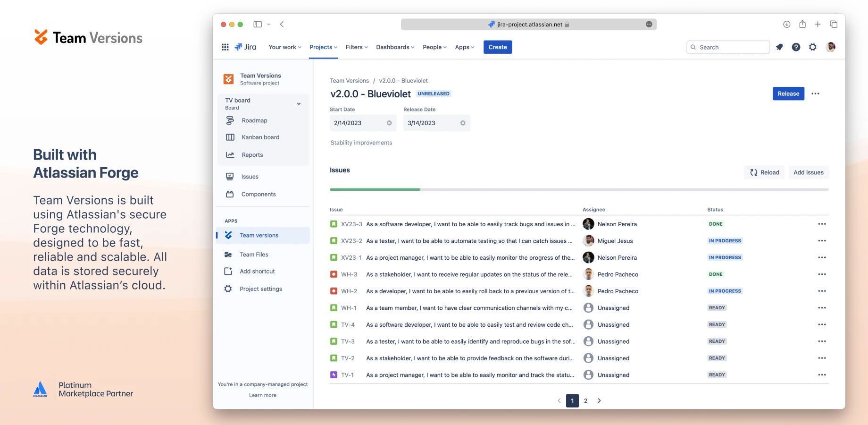Image resolution: width=868 pixels, height=425 pixels.
Task: Click the READY status of WH-1
Action: coord(717,308)
